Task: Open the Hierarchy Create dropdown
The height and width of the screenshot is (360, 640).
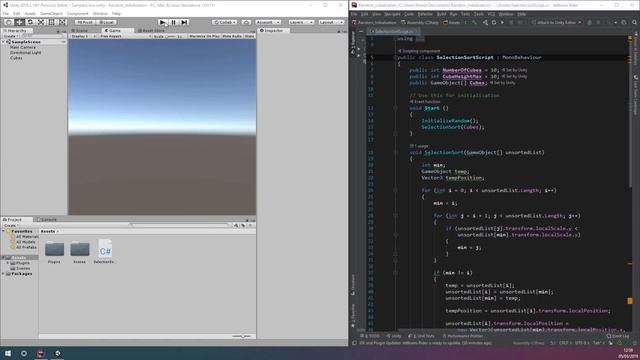Action: click(10, 36)
